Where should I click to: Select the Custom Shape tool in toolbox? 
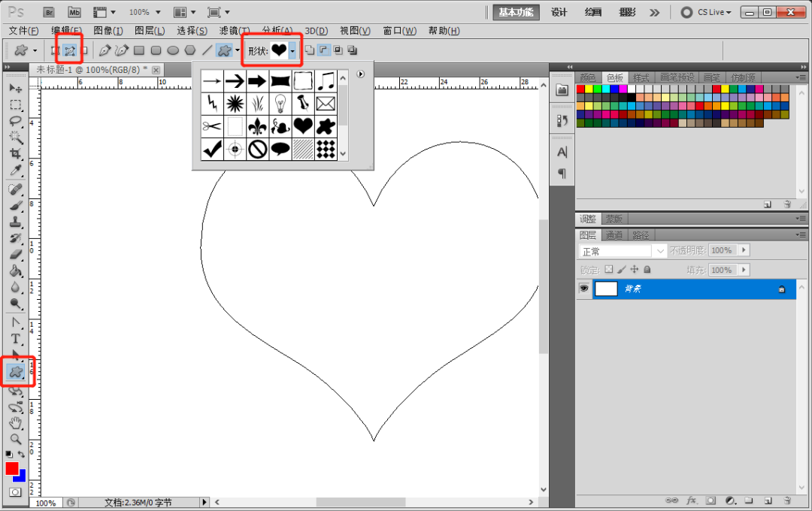click(16, 371)
